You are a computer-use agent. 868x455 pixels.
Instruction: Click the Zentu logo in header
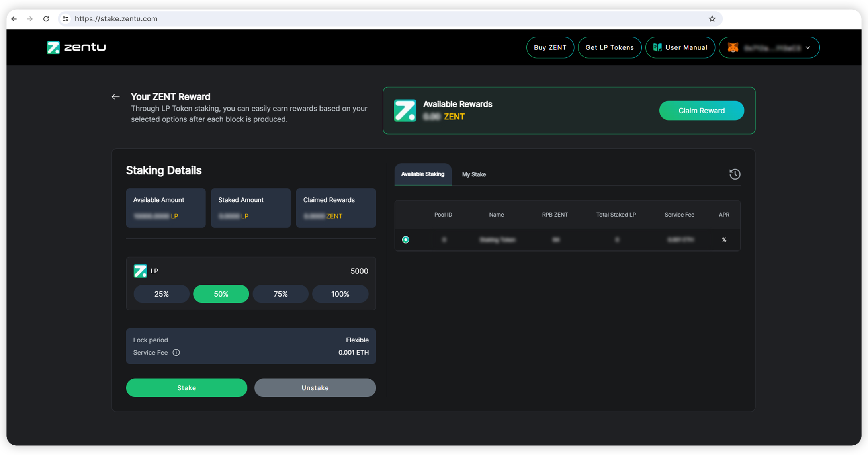[76, 47]
